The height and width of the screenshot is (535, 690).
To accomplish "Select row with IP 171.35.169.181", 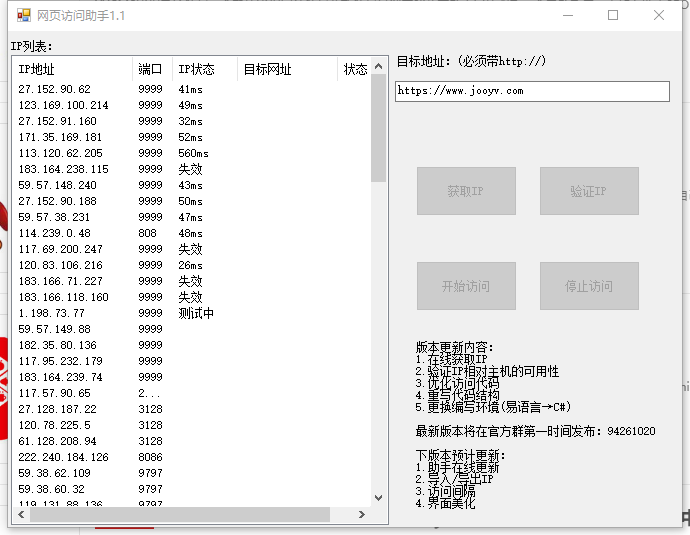I will [x=192, y=137].
